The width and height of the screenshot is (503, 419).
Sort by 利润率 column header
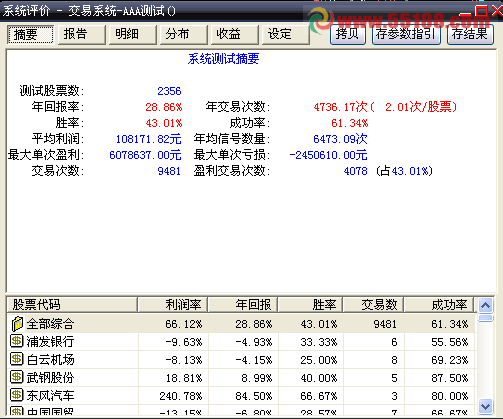tap(173, 305)
